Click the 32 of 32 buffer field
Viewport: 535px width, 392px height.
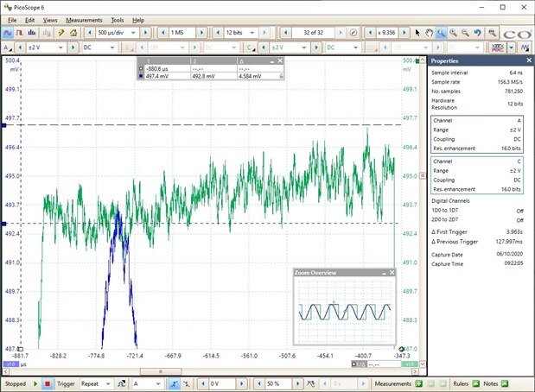312,32
